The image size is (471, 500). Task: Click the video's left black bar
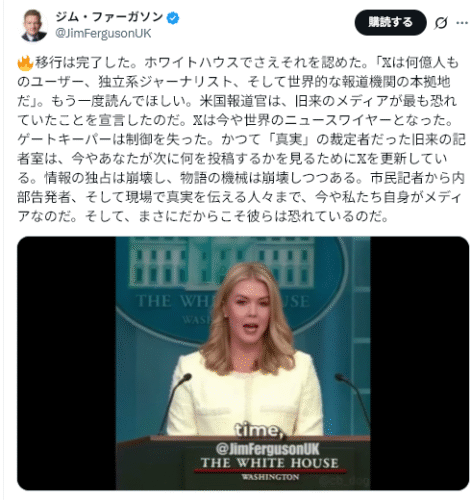(x=66, y=363)
